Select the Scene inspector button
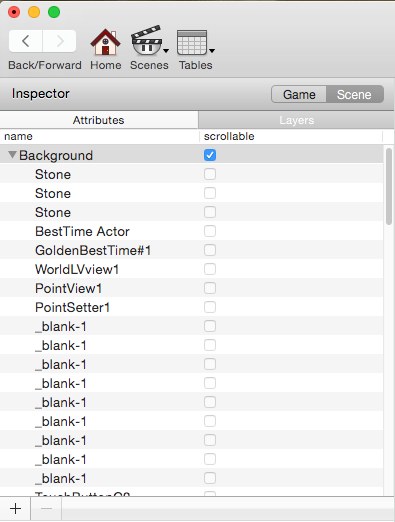This screenshot has width=395, height=522. click(355, 95)
